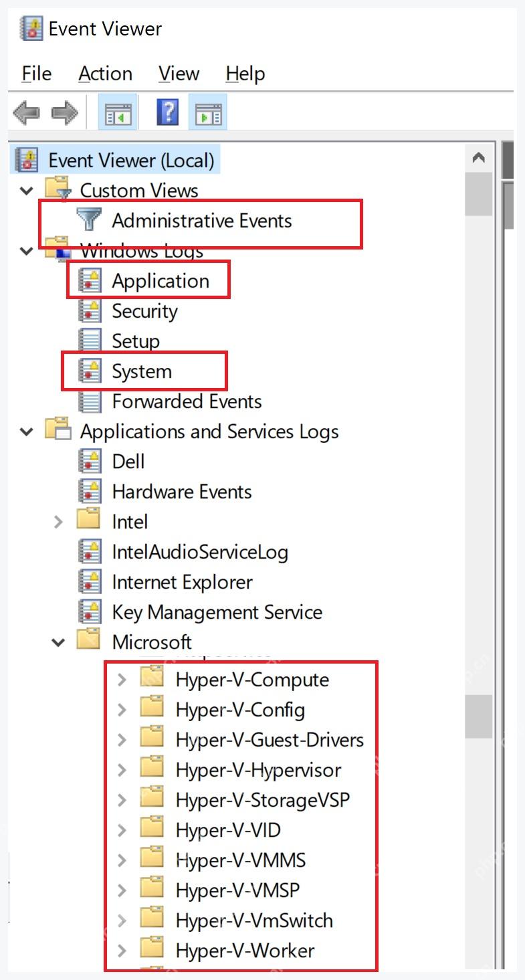
Task: Click the Applications and Services Logs folder icon
Action: [x=58, y=429]
